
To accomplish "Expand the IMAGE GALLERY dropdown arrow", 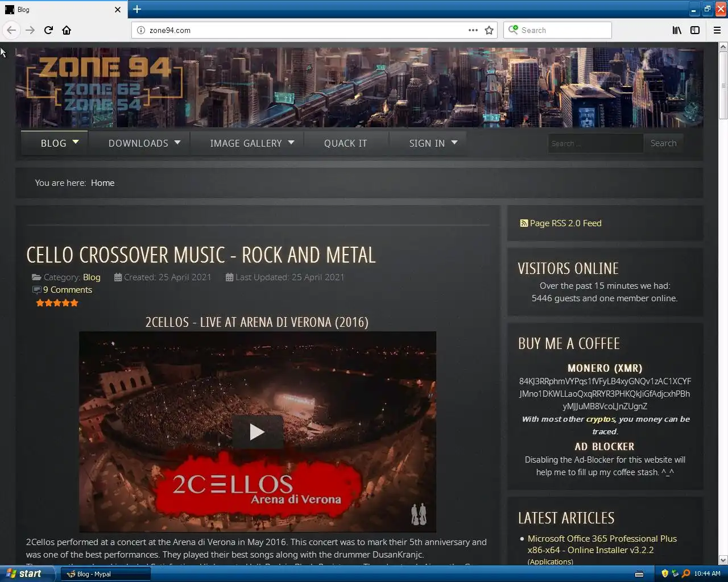I will tap(291, 142).
